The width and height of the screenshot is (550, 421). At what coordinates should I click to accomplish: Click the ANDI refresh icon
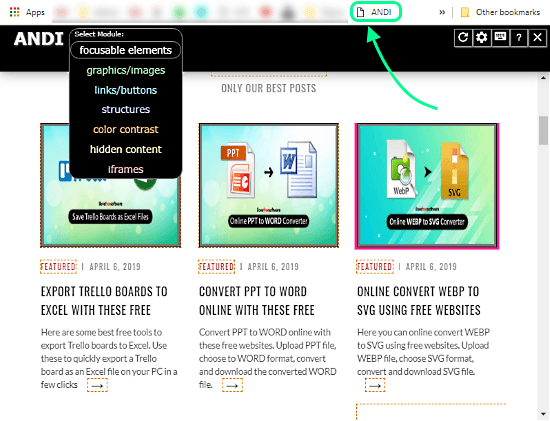463,37
